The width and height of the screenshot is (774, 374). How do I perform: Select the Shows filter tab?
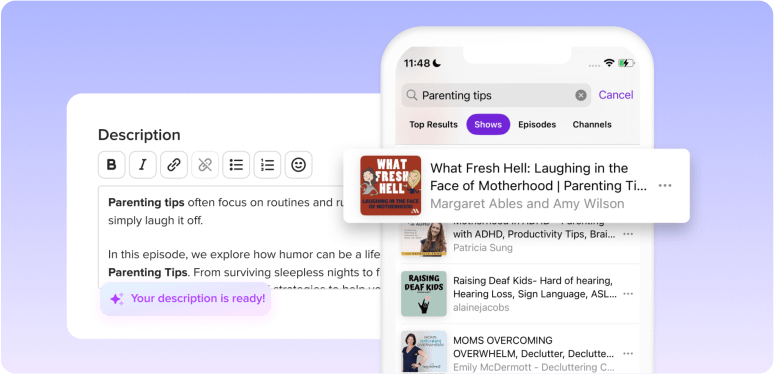(488, 124)
